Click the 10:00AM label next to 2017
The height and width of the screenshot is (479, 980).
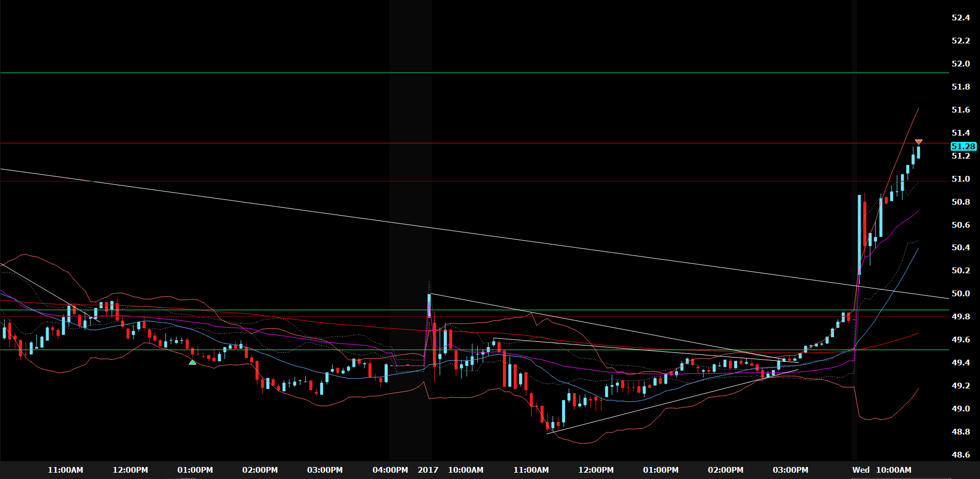(466, 470)
